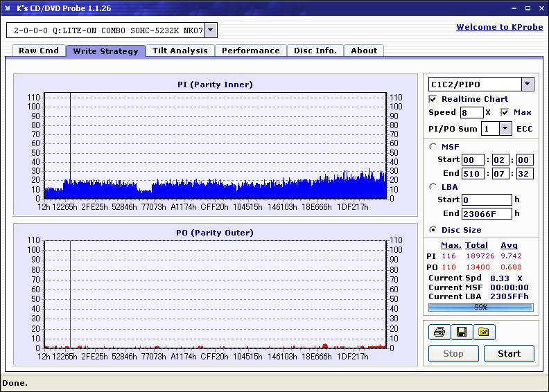Uncheck the Max speed checkbox
Viewport: 549px width, 392px height.
point(505,112)
